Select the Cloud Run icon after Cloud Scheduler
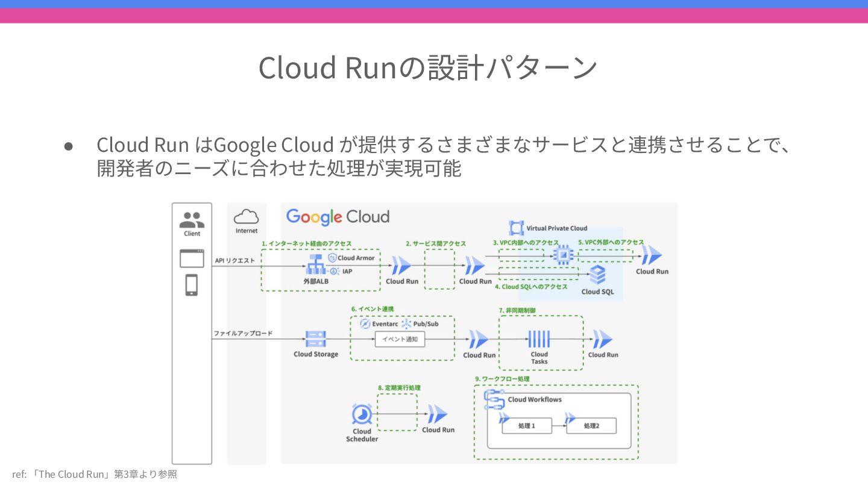 [438, 414]
